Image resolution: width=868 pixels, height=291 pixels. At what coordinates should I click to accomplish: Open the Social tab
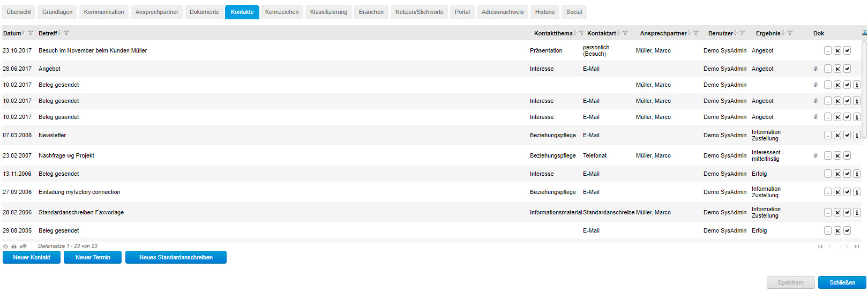574,12
